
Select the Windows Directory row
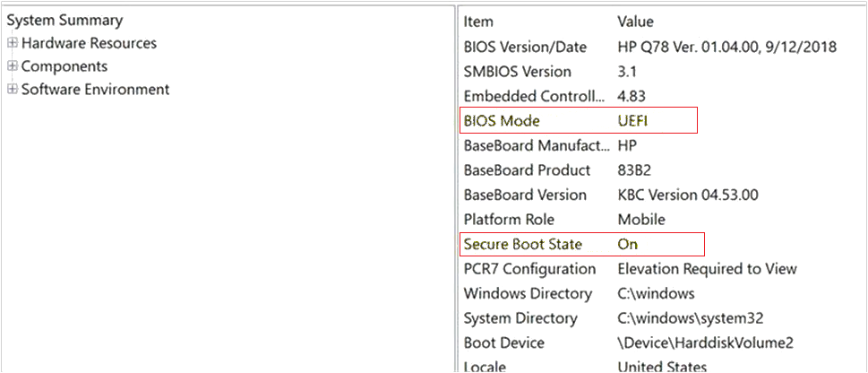[x=528, y=293]
